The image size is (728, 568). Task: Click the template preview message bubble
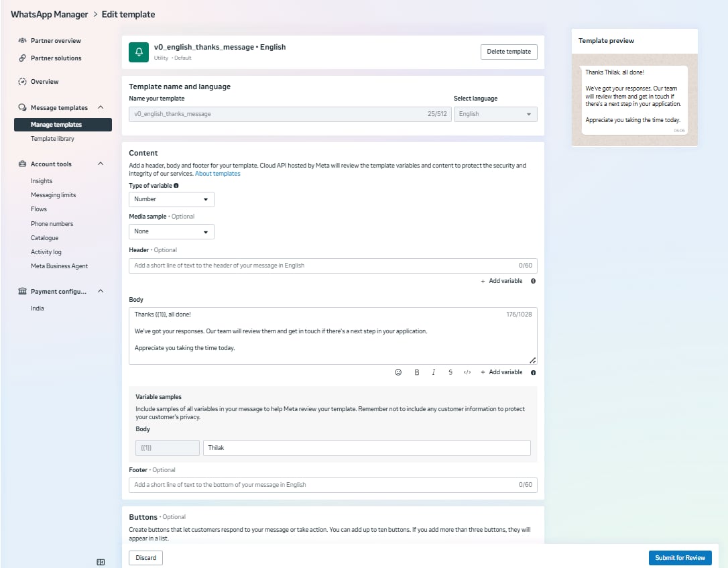point(634,100)
